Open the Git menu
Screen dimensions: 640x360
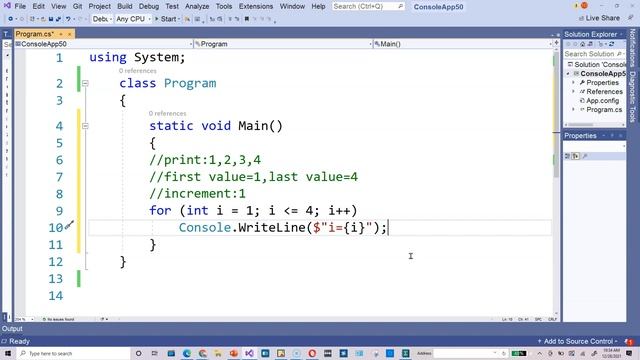(x=78, y=7)
